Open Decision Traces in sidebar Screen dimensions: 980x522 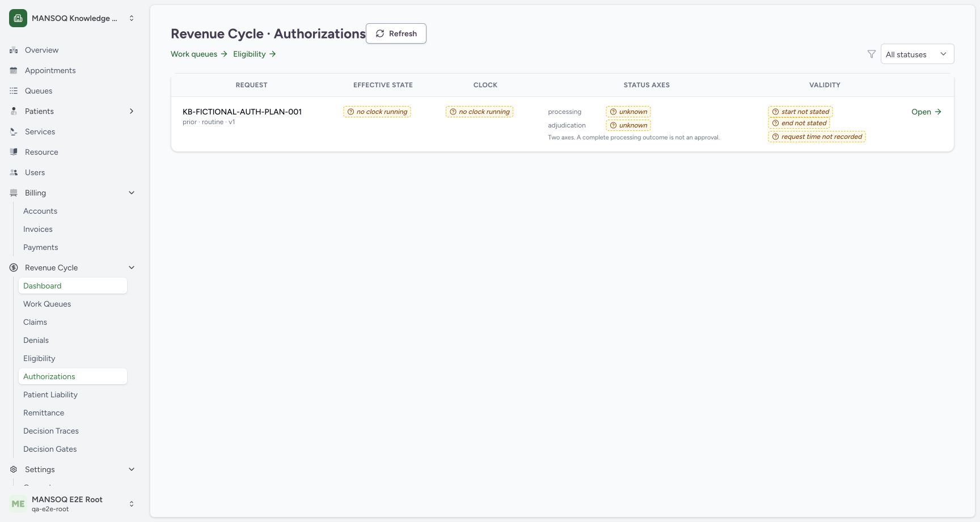[51, 431]
